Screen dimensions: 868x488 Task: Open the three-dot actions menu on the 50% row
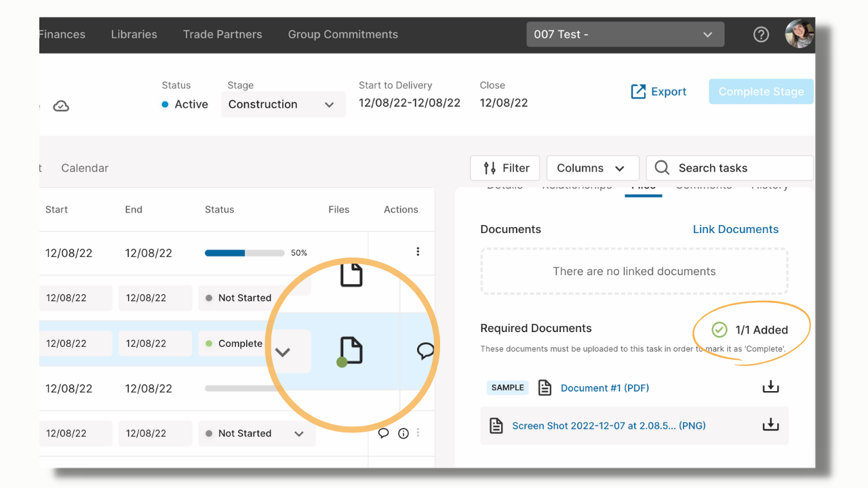pos(418,251)
